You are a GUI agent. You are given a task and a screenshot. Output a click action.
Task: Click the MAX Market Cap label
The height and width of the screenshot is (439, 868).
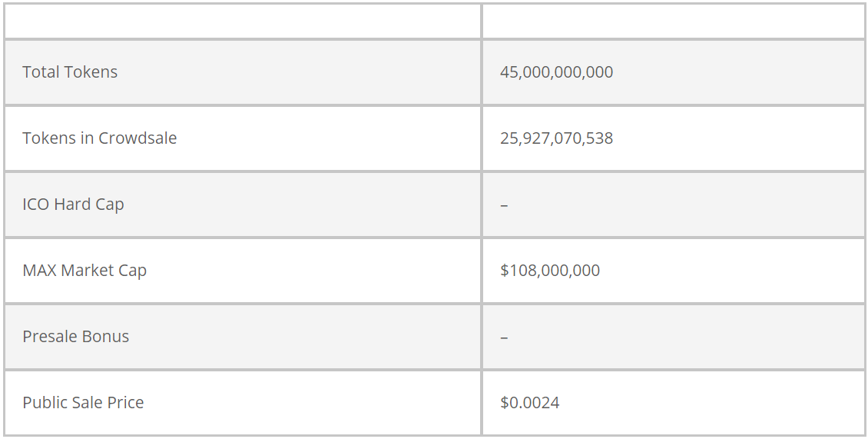coord(84,270)
